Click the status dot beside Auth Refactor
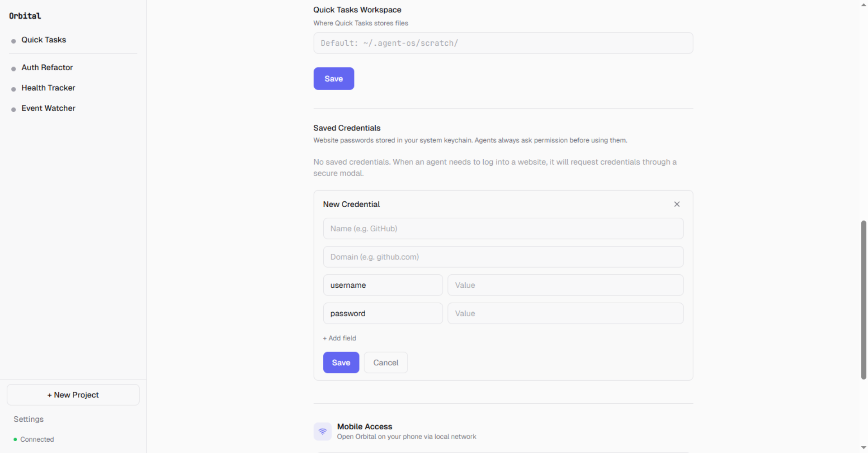 (x=13, y=68)
